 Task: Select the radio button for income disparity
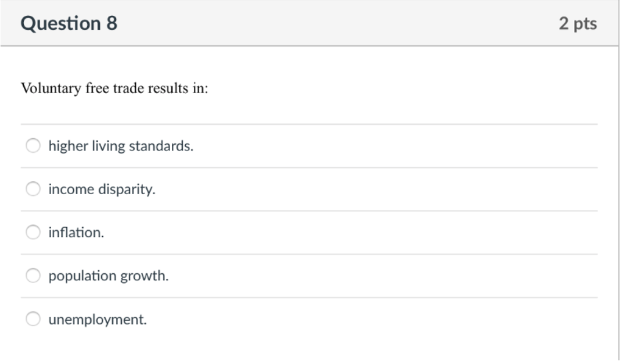pos(32,189)
